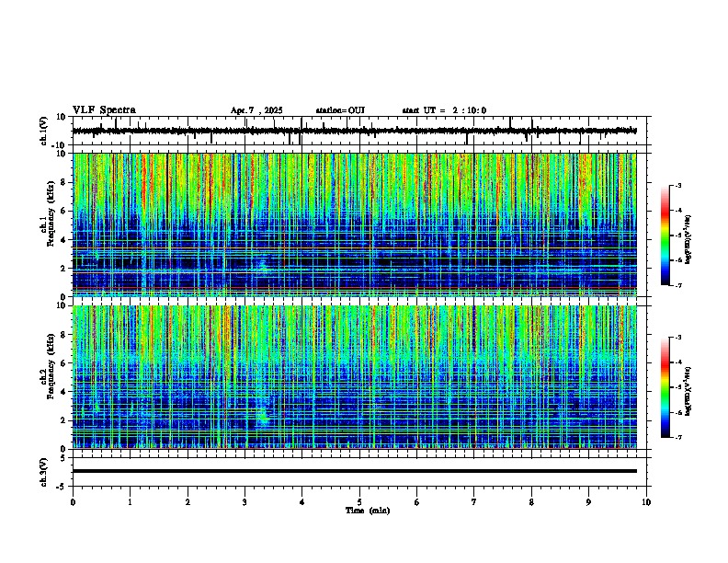Select the "2" minute tick on Time axis

coord(188,502)
